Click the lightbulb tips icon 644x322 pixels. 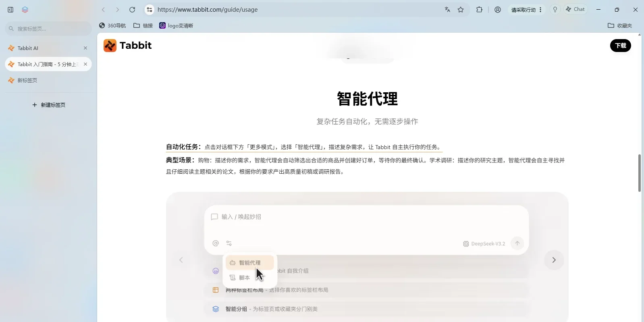point(555,10)
